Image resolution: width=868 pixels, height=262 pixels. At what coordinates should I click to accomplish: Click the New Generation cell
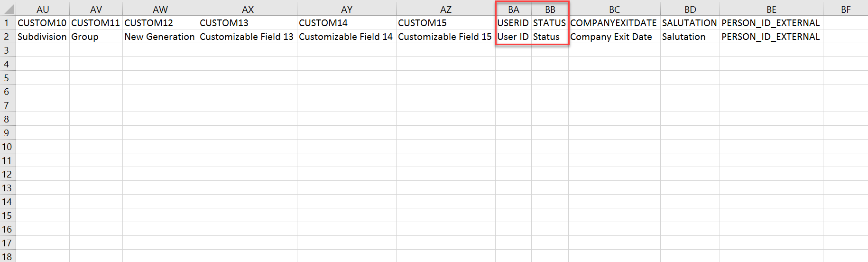(160, 37)
